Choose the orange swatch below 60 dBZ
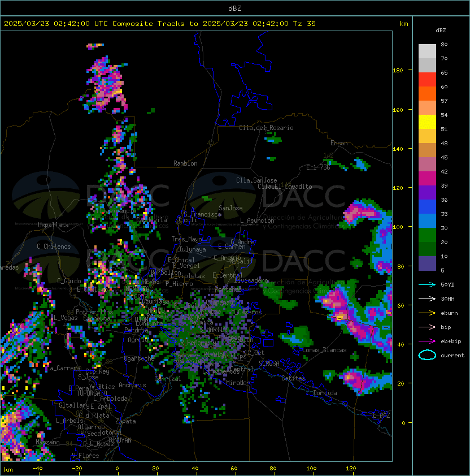 [x=427, y=93]
